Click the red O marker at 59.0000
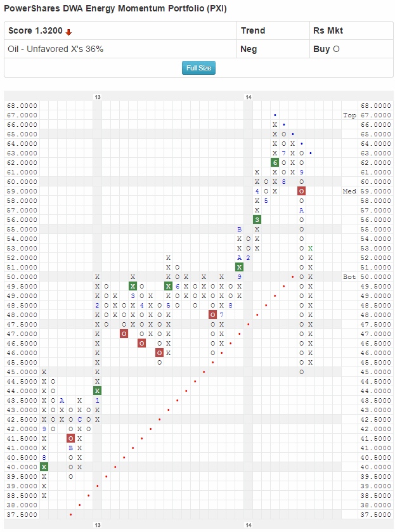 click(301, 191)
